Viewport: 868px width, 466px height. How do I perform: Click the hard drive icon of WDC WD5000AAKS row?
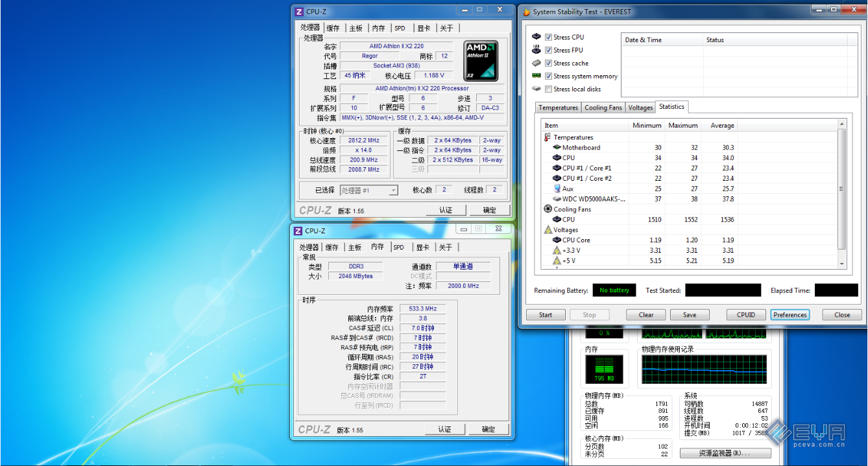tap(557, 199)
